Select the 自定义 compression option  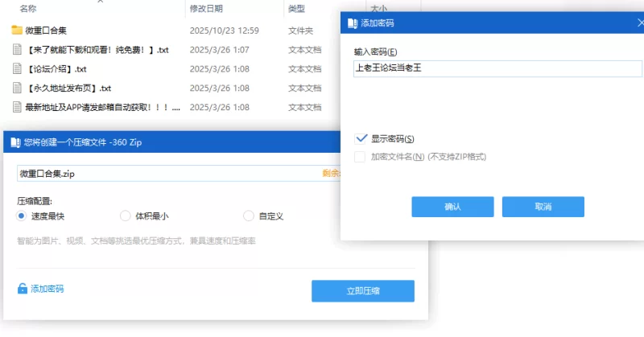[x=249, y=216]
